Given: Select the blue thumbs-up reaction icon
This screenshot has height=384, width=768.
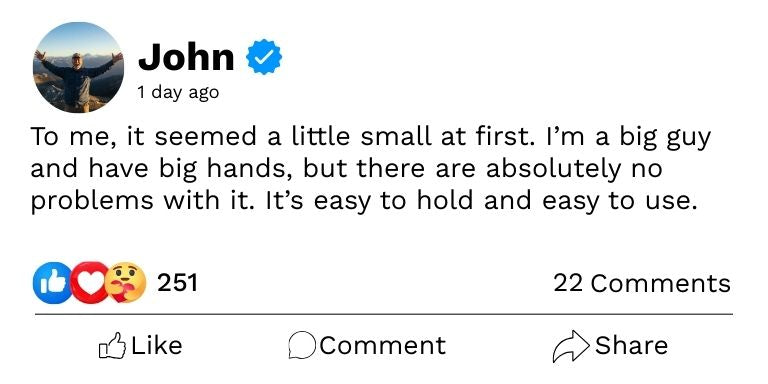Looking at the screenshot, I should [x=51, y=283].
